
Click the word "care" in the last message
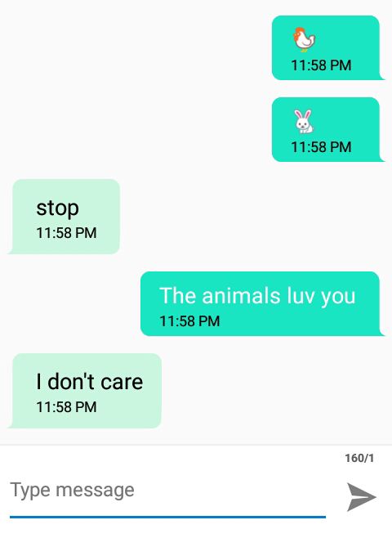122,382
